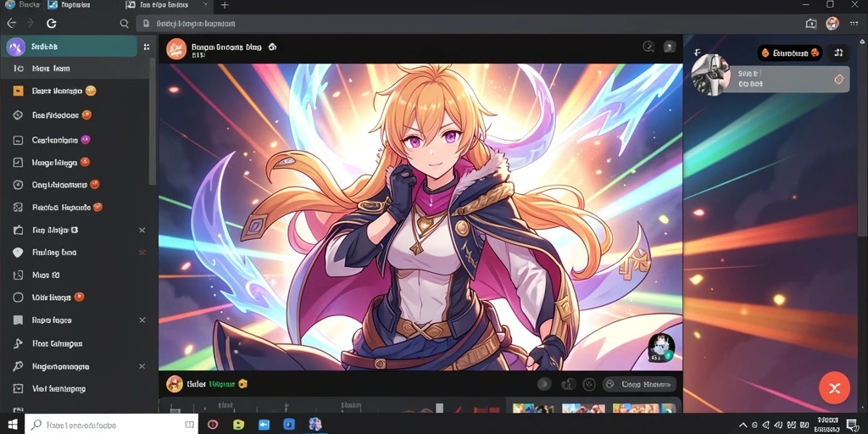This screenshot has width=868, height=434.
Task: Select the white shield icon in the sidebar
Action: click(x=18, y=253)
